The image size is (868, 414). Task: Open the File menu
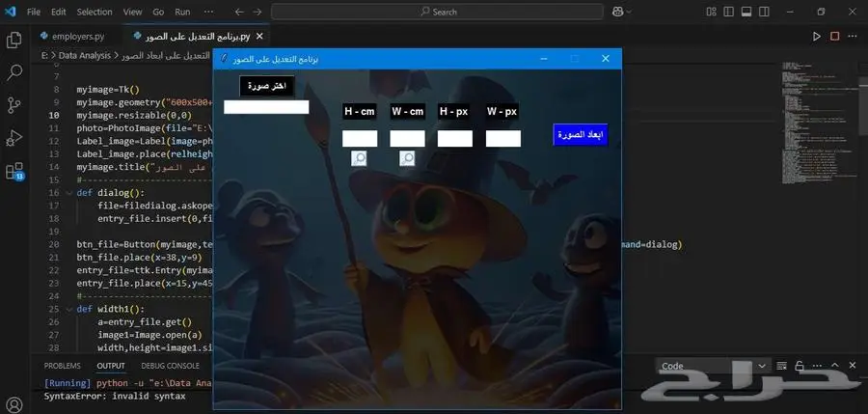(x=34, y=12)
